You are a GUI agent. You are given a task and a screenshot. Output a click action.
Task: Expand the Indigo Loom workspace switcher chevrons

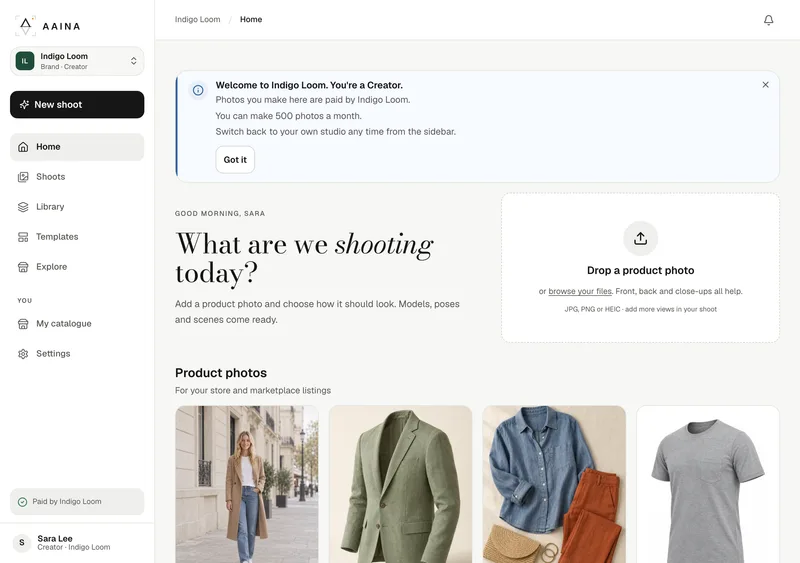pyautogui.click(x=133, y=61)
